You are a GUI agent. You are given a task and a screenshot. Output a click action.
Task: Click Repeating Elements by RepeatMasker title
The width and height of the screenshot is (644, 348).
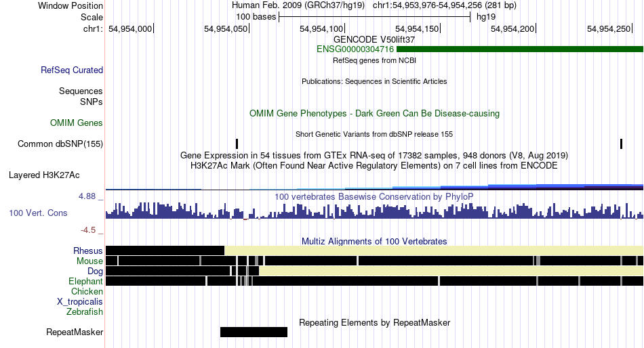click(x=374, y=322)
